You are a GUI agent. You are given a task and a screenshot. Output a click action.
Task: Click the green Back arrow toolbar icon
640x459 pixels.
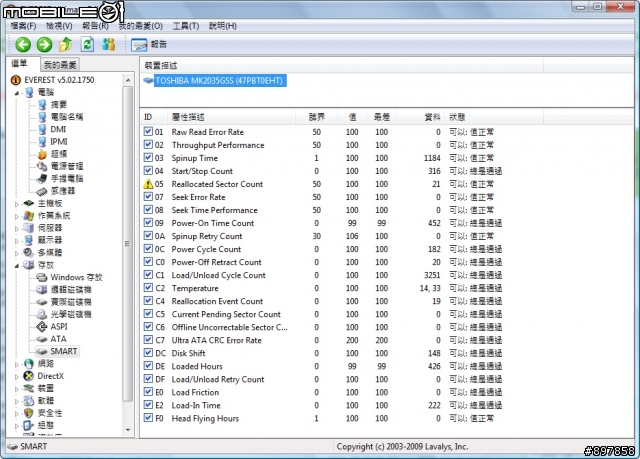coord(23,44)
